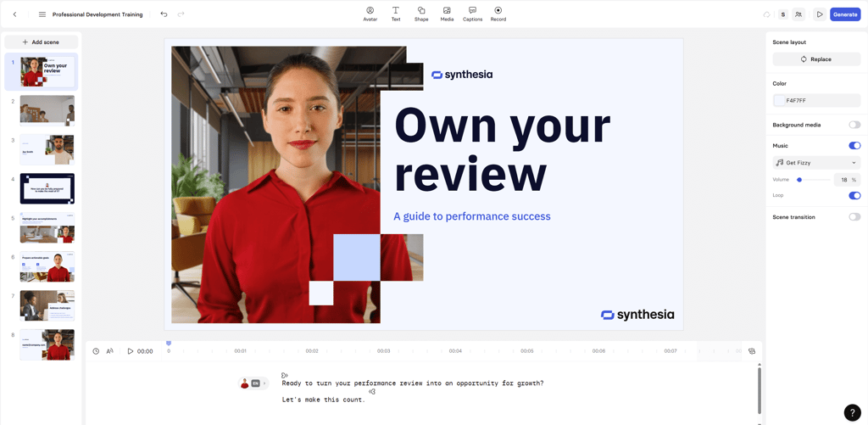Go back using the left arrow icon
The width and height of the screenshot is (868, 425).
coord(14,14)
